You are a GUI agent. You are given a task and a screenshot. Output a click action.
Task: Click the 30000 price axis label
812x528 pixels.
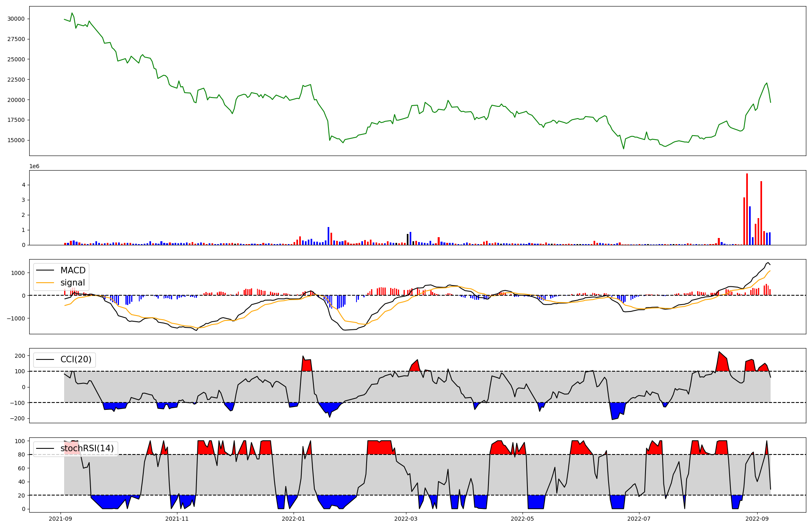click(16, 19)
